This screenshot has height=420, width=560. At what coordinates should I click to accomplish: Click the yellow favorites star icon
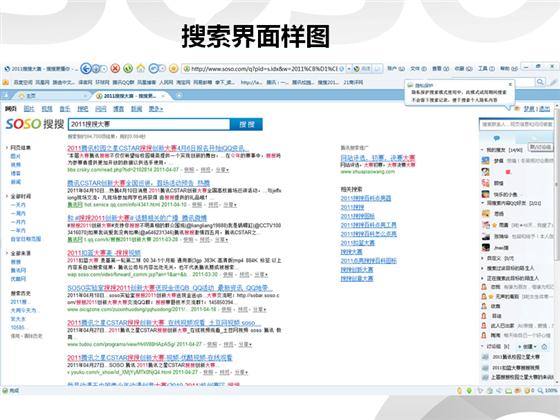coord(174,68)
